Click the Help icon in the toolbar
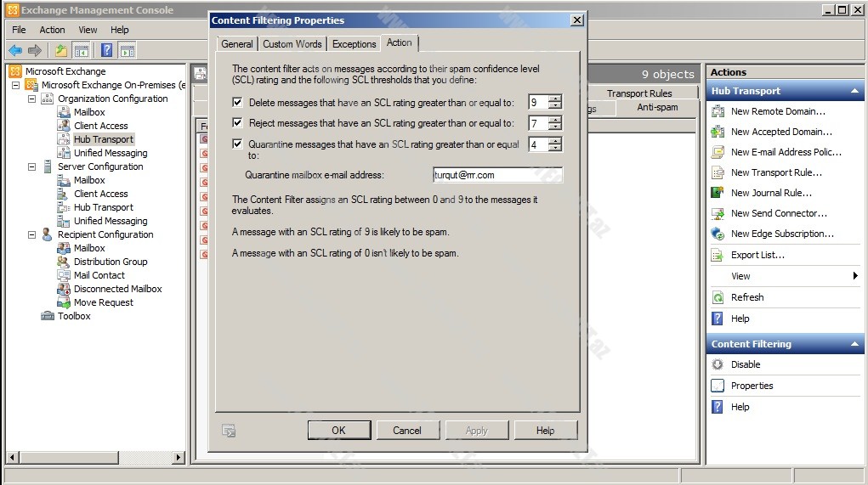868x485 pixels. [x=107, y=50]
